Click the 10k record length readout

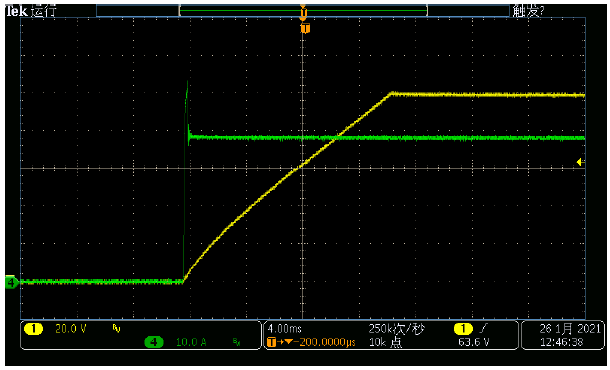385,342
